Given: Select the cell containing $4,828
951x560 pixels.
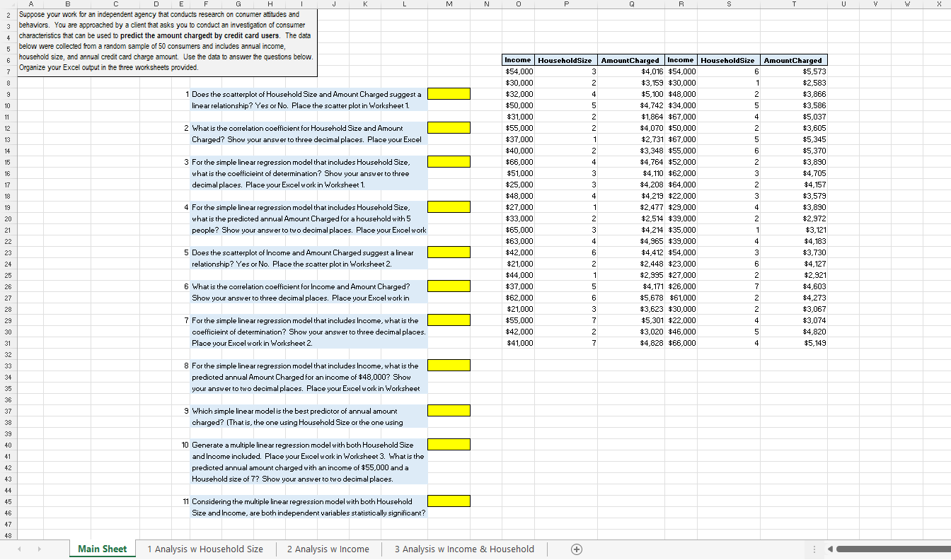Looking at the screenshot, I should click(632, 343).
